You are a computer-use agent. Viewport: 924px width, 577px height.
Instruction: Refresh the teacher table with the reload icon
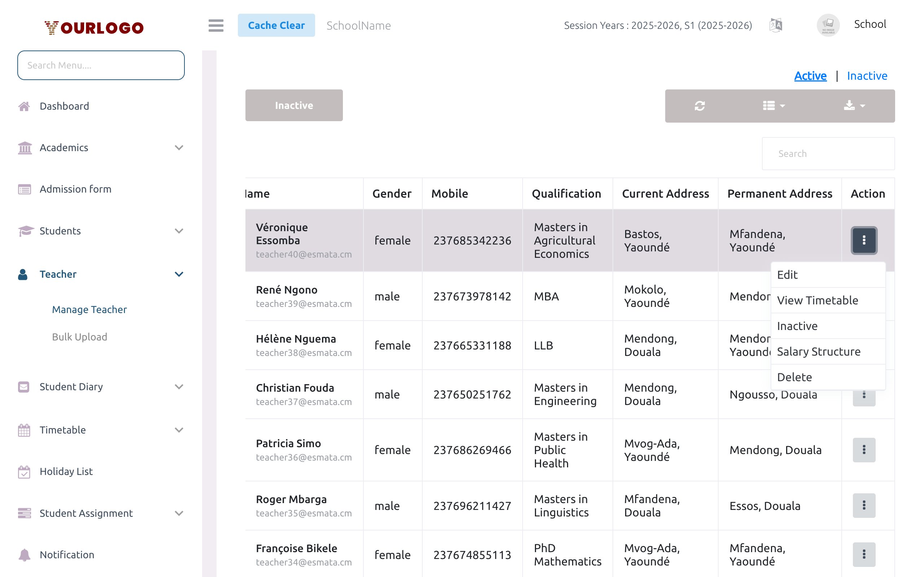coord(699,106)
